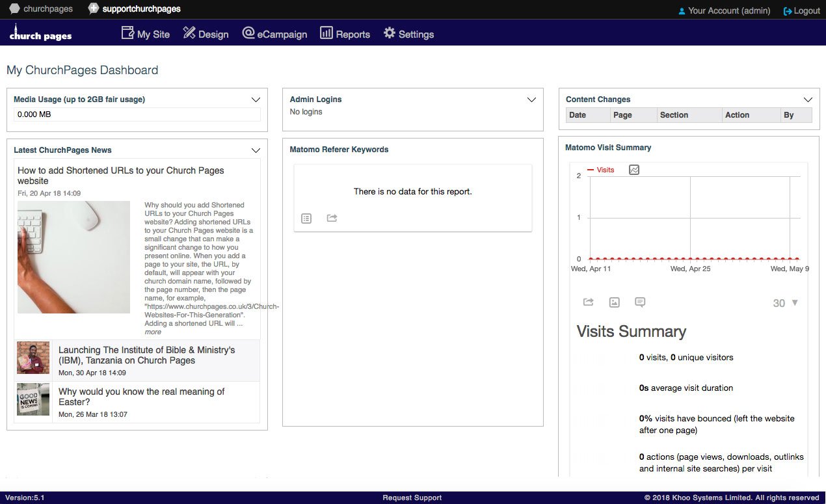This screenshot has height=504, width=826.
Task: Open the My Site menu
Action: (x=146, y=34)
